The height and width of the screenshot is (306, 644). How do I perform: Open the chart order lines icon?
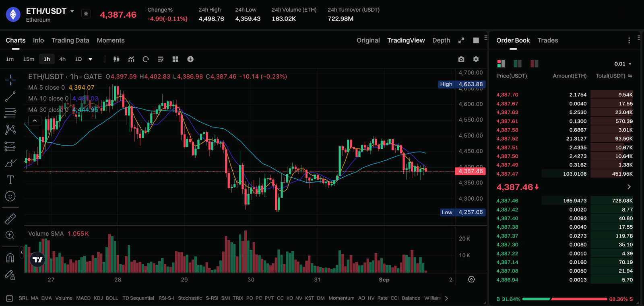click(161, 59)
